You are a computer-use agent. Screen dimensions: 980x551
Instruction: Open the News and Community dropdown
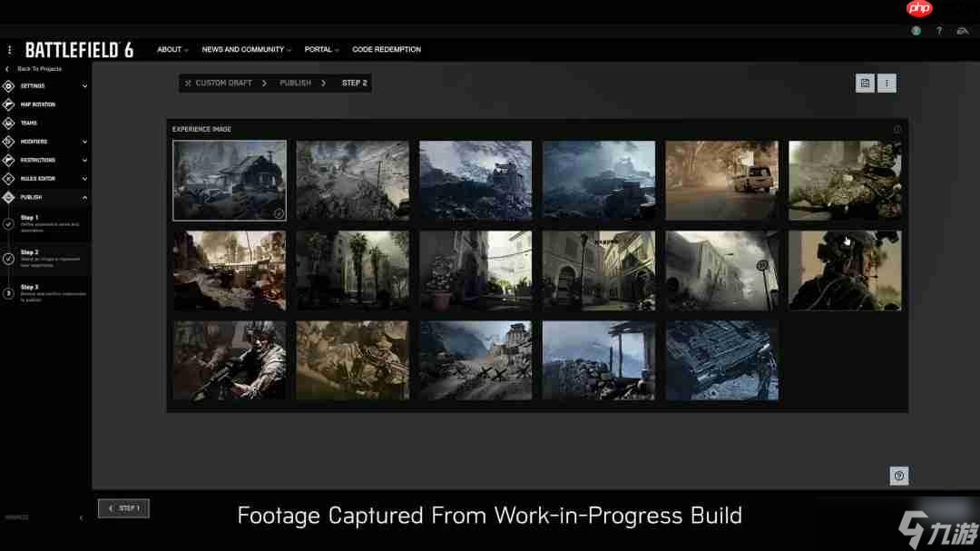246,49
